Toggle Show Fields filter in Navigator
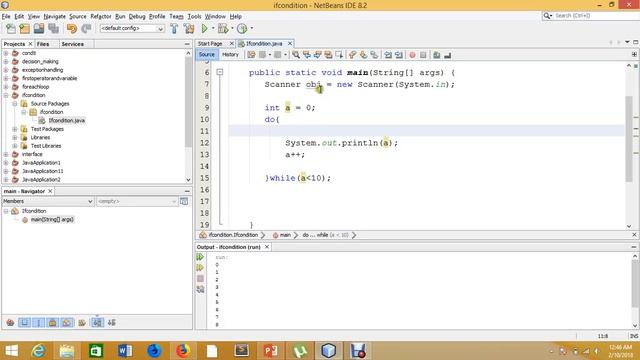Screen dimensions: 640x360 (x=24, y=322)
